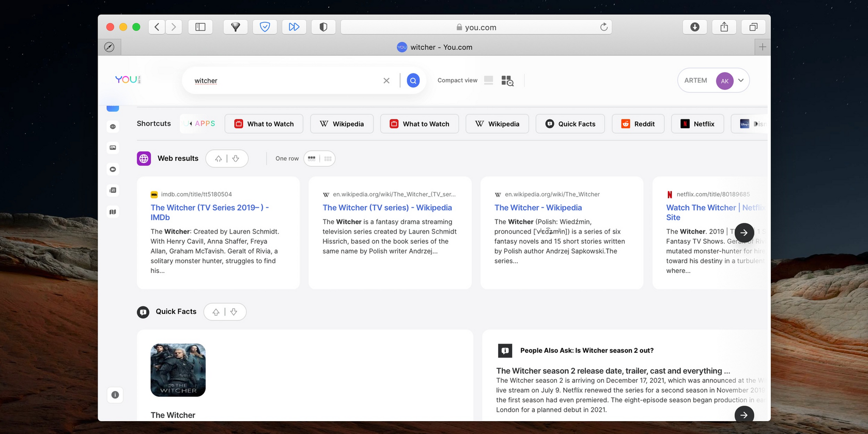Open 'The Witcher (TV Series 2019– ) - IMDb' result
The width and height of the screenshot is (868, 434).
click(x=210, y=212)
